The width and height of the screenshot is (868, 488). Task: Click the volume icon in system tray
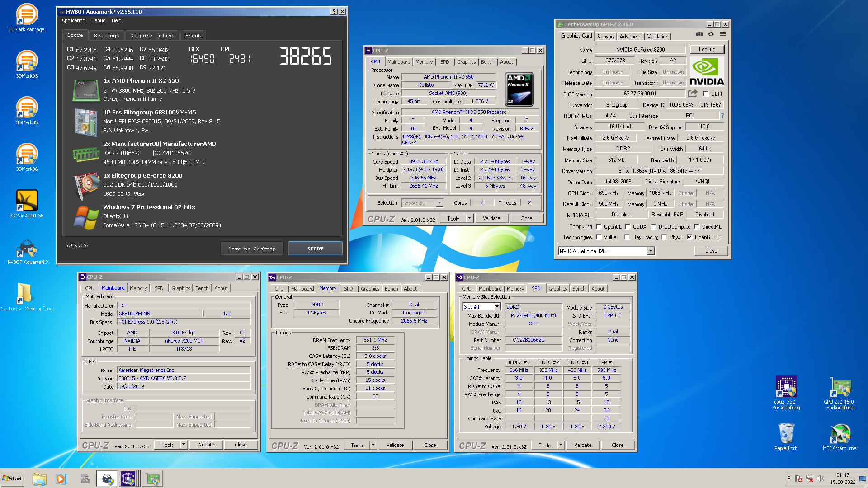pos(821,479)
